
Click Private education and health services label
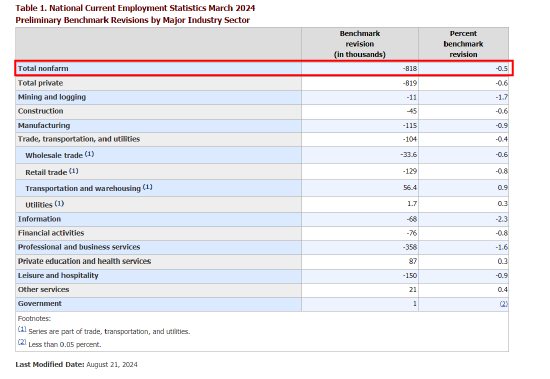84,261
